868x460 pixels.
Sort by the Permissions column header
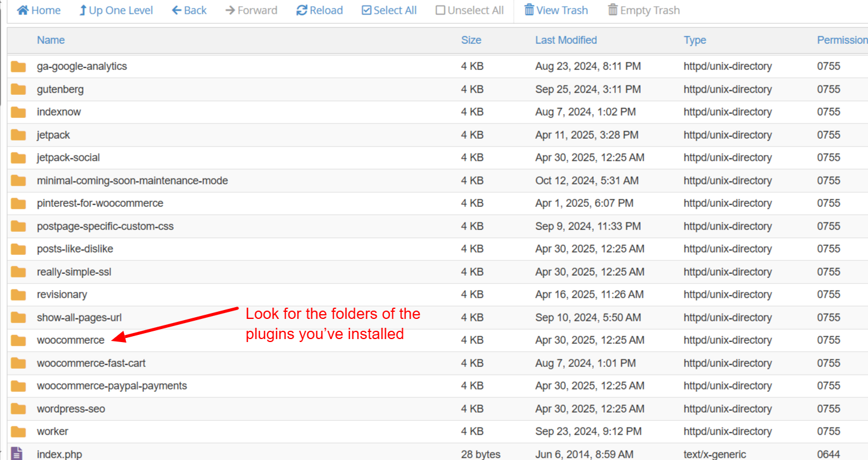(x=842, y=40)
